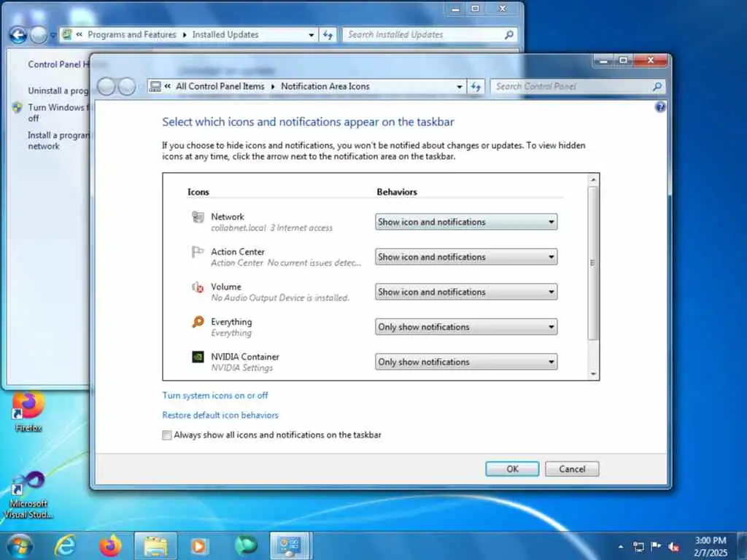Enable Always show all icons checkbox
747x560 pixels.
167,435
